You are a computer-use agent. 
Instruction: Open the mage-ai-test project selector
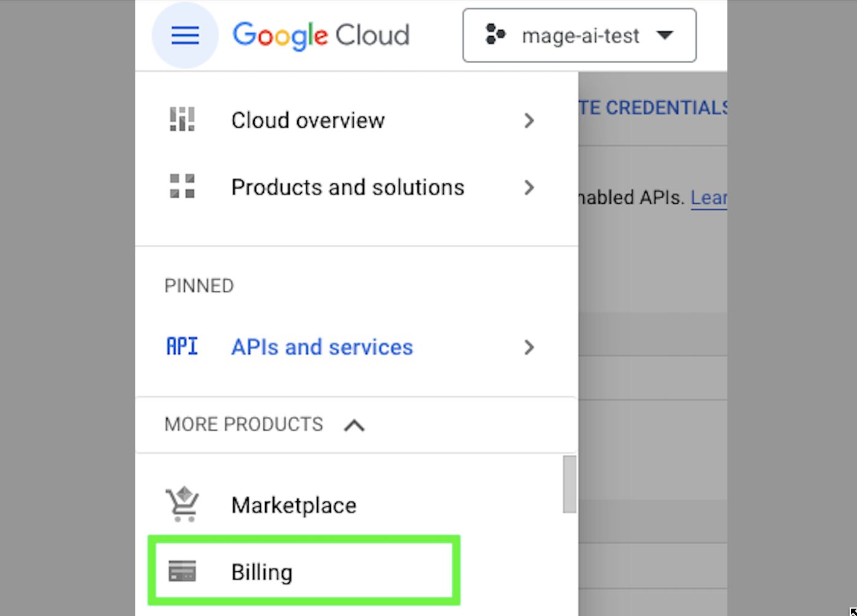pyautogui.click(x=580, y=35)
